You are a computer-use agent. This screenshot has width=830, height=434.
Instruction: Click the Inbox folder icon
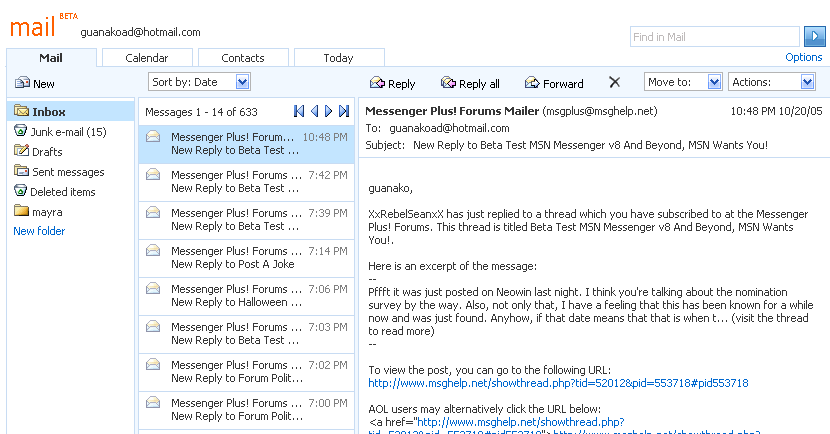[x=22, y=111]
